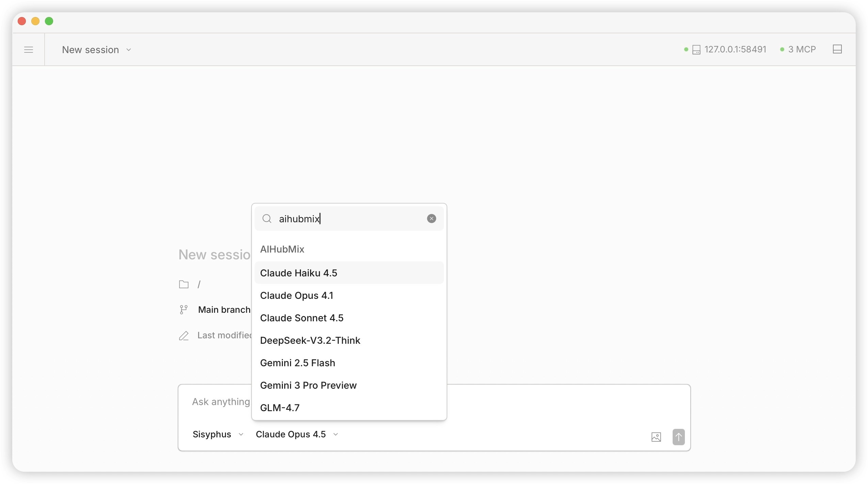The width and height of the screenshot is (868, 484).
Task: Select DeepSeek-V3.2-Think from the model list
Action: pyautogui.click(x=310, y=340)
